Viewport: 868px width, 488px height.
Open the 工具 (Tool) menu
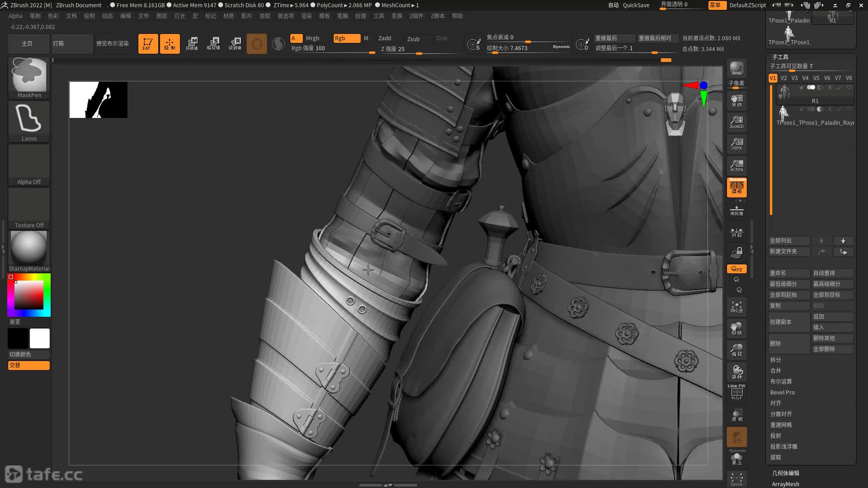[379, 16]
